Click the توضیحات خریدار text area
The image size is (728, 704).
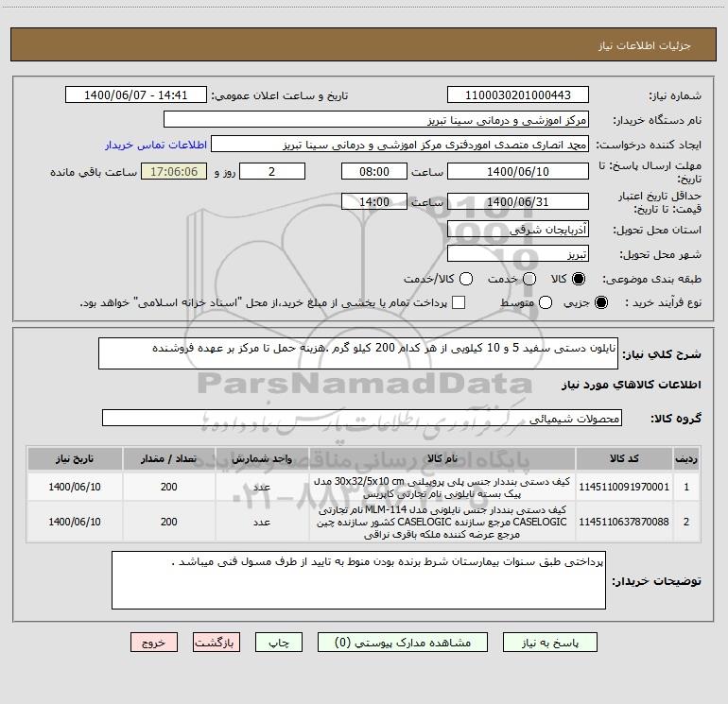click(358, 580)
